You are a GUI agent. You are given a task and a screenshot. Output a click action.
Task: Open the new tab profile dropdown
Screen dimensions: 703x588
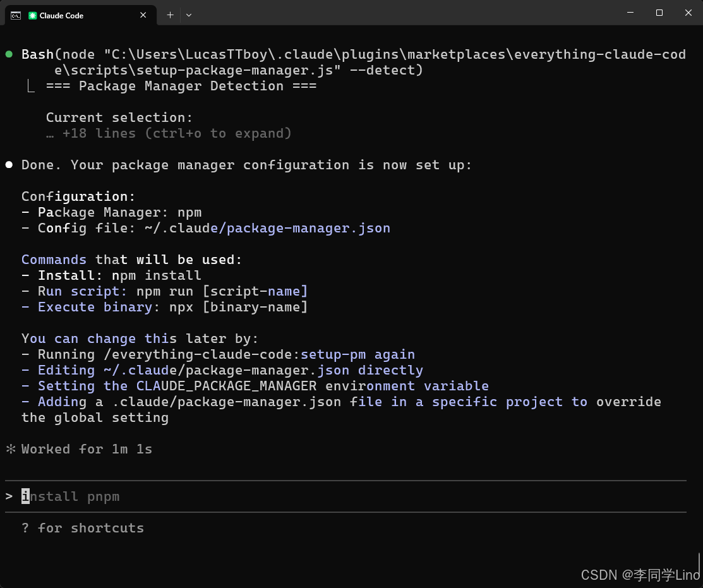(189, 15)
